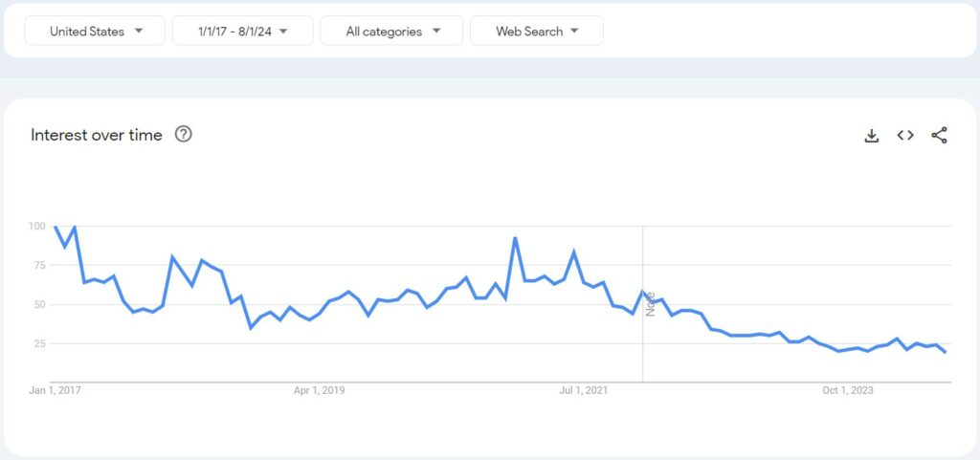Open the United States region dropdown
980x460 pixels.
click(x=95, y=32)
